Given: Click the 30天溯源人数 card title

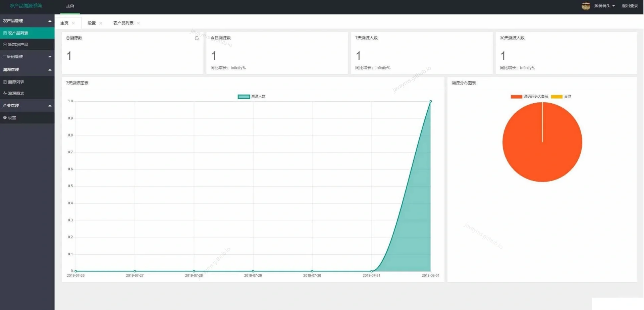Looking at the screenshot, I should (512, 38).
